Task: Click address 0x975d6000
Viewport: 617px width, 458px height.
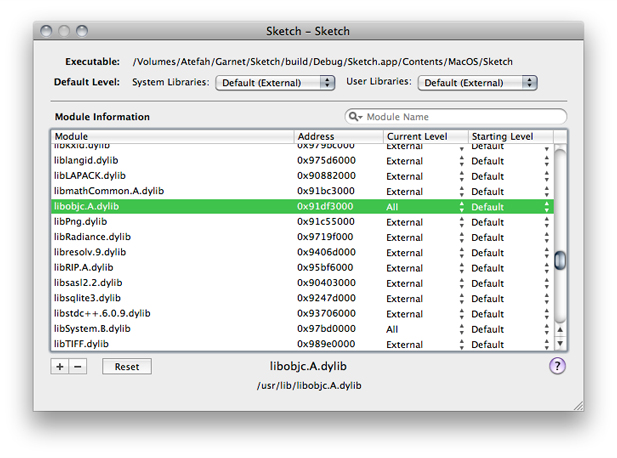Action: (326, 161)
